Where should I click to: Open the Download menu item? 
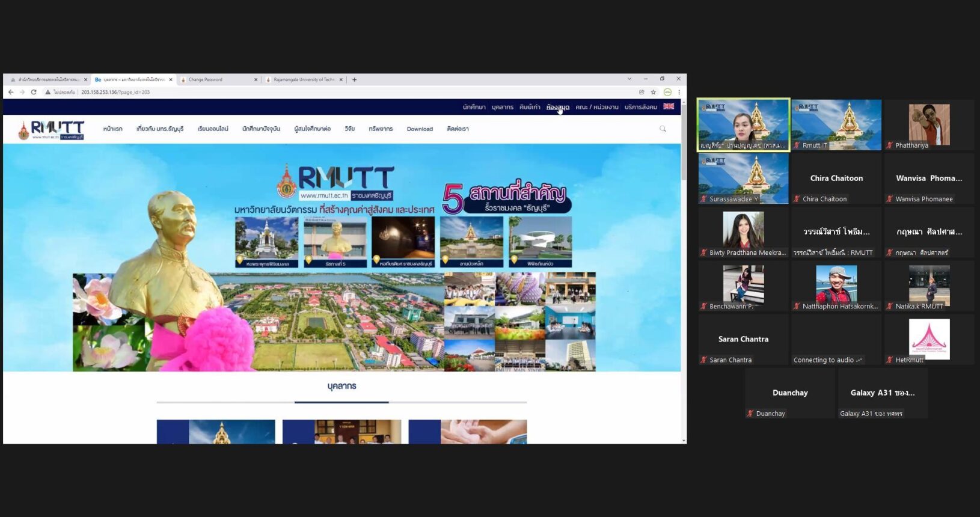(x=420, y=129)
